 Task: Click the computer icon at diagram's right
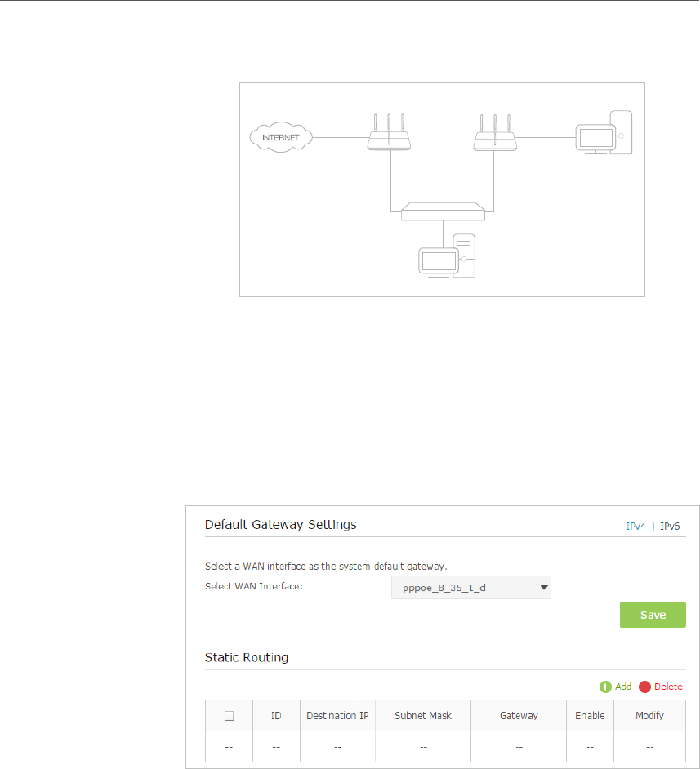(x=603, y=134)
